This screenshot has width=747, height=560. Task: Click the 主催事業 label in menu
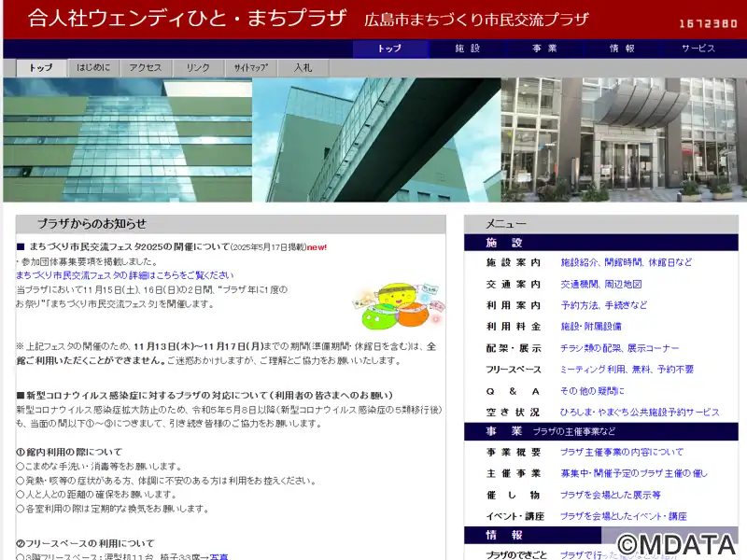[x=513, y=474]
